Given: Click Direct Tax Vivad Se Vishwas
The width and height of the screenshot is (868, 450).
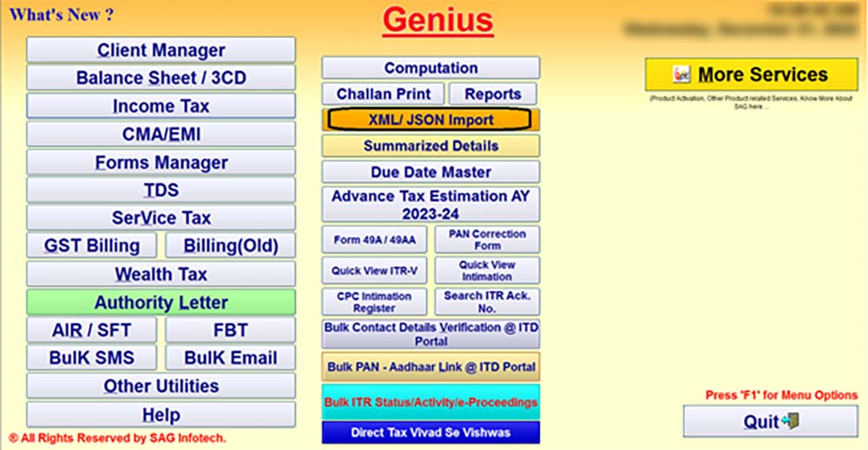Looking at the screenshot, I should pyautogui.click(x=431, y=432).
